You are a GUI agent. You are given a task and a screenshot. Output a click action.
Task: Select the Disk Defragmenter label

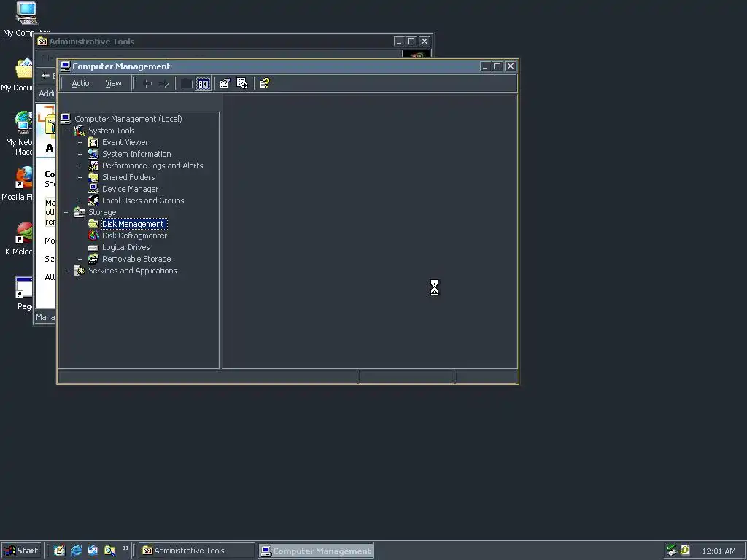pos(134,236)
